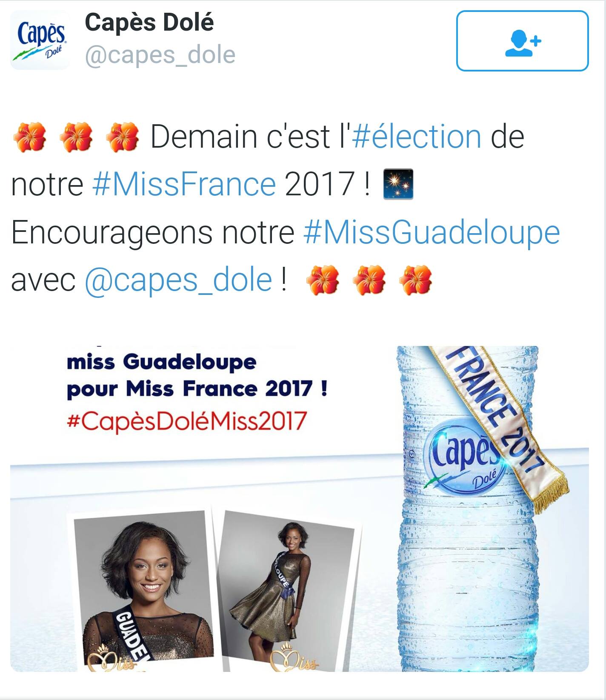The image size is (606, 700).
Task: Click the first hibiscus emoji after @capes_dole
Action: (x=323, y=280)
